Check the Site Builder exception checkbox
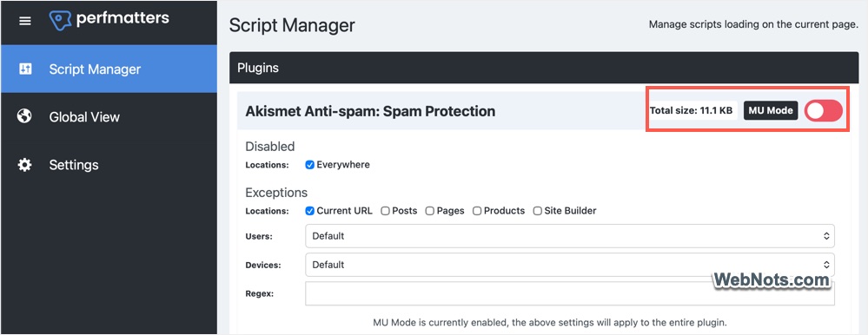 coord(537,211)
